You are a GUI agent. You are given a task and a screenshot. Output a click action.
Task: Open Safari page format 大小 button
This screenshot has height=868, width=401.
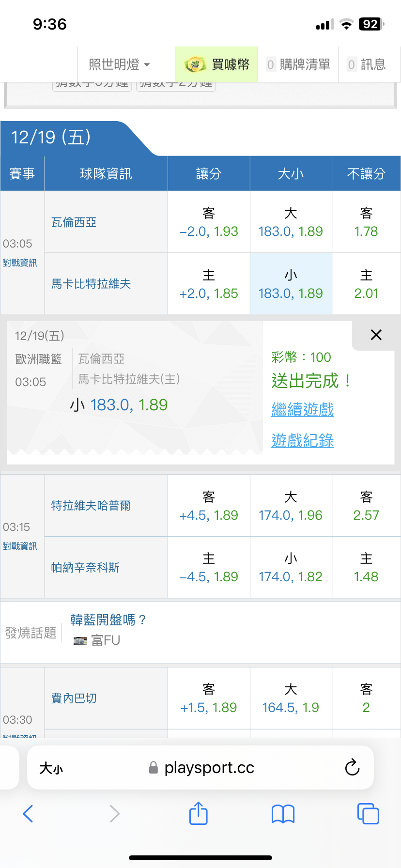pyautogui.click(x=51, y=768)
